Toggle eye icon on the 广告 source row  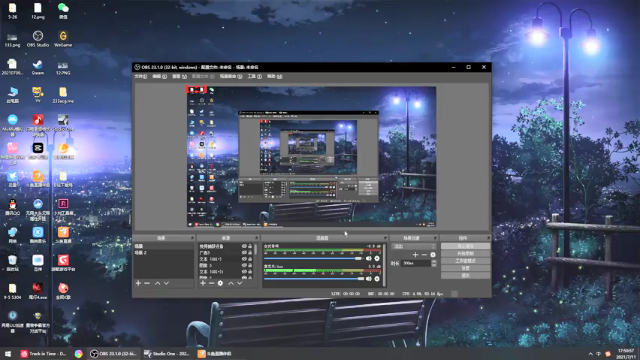coord(244,253)
